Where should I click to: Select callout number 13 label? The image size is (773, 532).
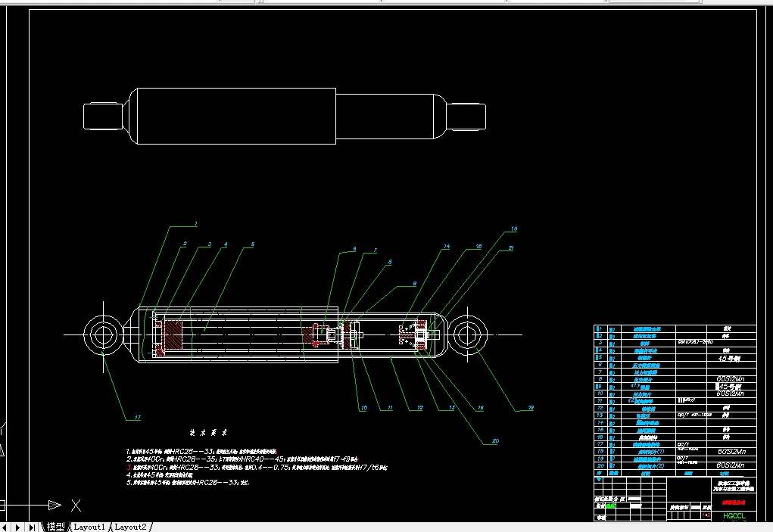tap(451, 408)
